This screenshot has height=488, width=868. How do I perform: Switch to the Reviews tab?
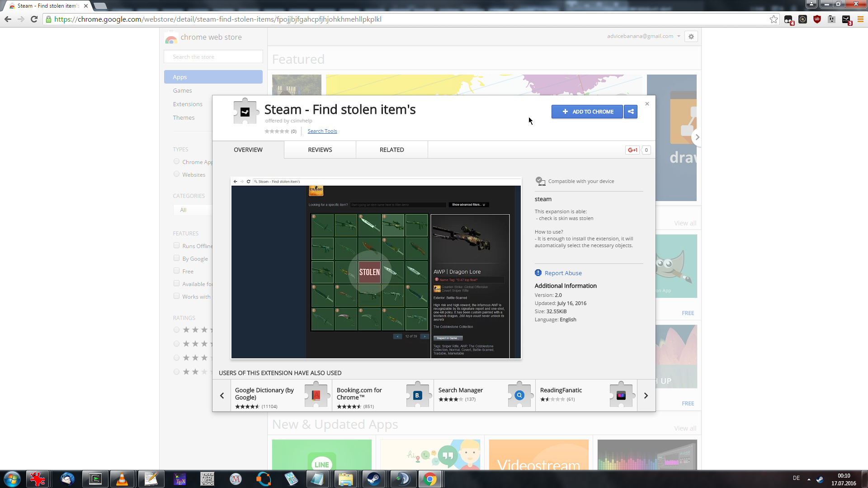tap(320, 150)
